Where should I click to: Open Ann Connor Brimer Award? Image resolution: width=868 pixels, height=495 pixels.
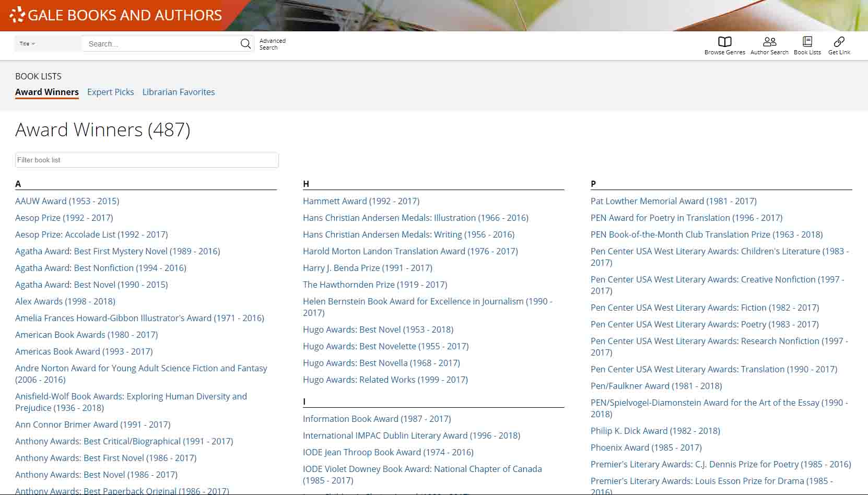click(x=93, y=425)
